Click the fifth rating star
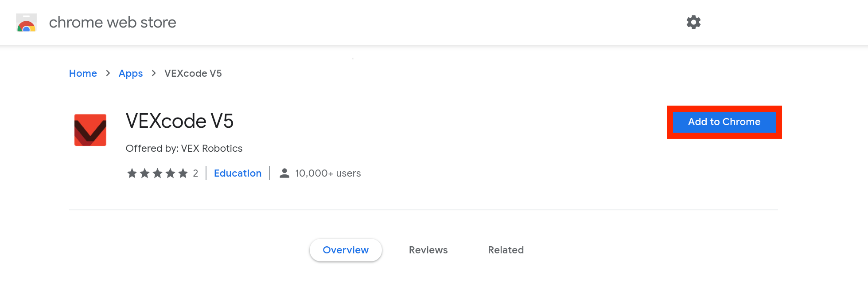The height and width of the screenshot is (288, 868). (x=183, y=173)
